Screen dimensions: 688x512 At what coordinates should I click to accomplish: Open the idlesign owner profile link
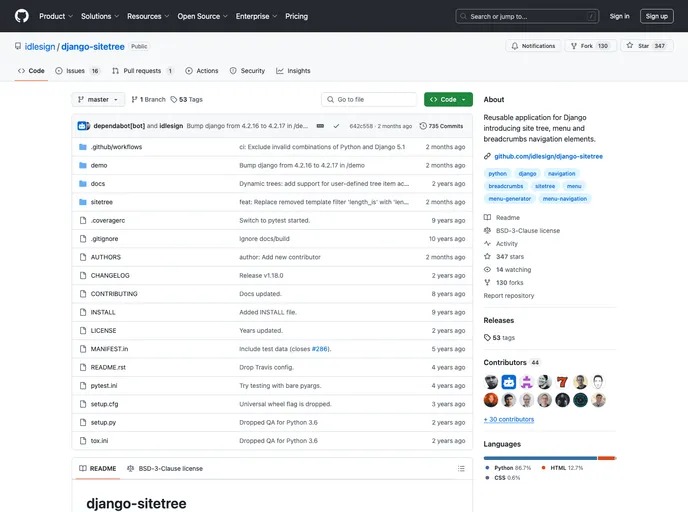pos(40,47)
